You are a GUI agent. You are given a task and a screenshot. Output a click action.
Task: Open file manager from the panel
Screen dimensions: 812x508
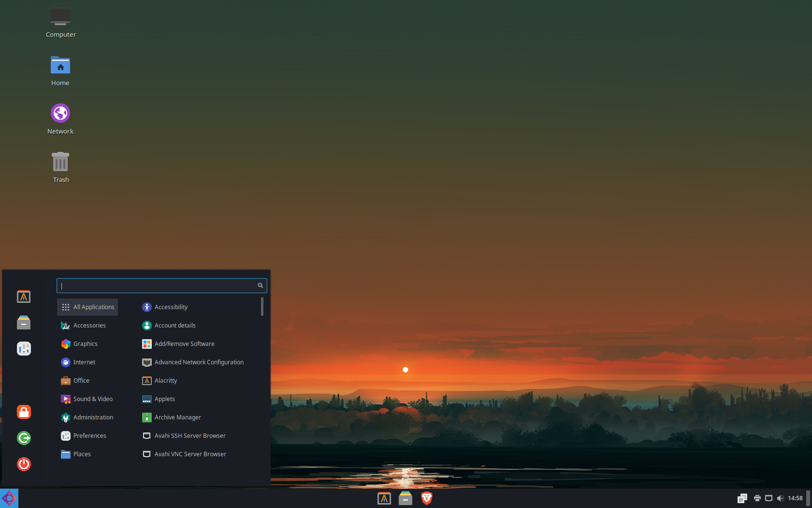(x=406, y=498)
